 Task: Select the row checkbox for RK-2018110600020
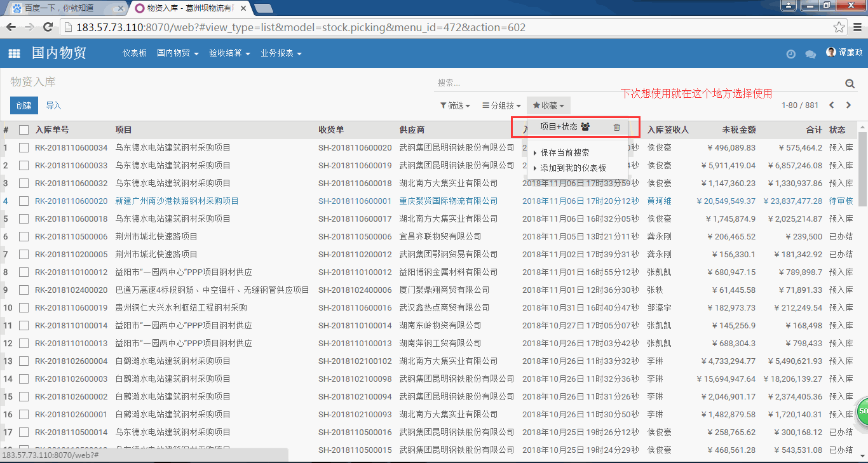click(x=24, y=201)
